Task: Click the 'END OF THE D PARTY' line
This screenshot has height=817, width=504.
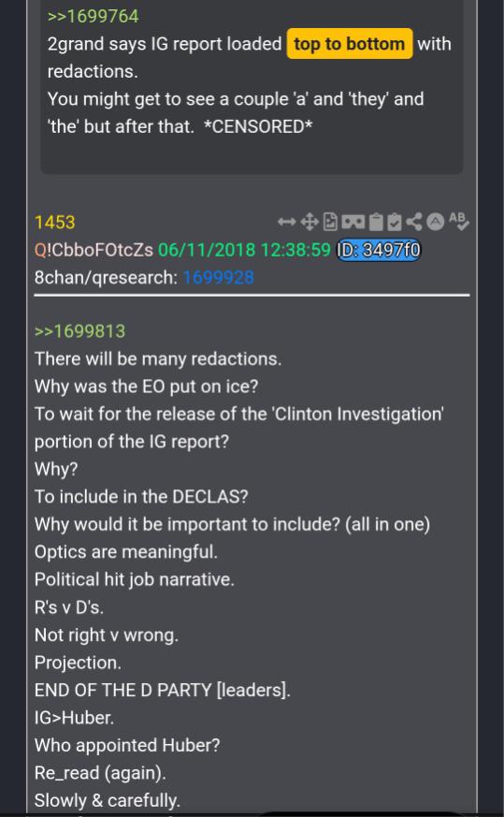Action: (x=163, y=690)
